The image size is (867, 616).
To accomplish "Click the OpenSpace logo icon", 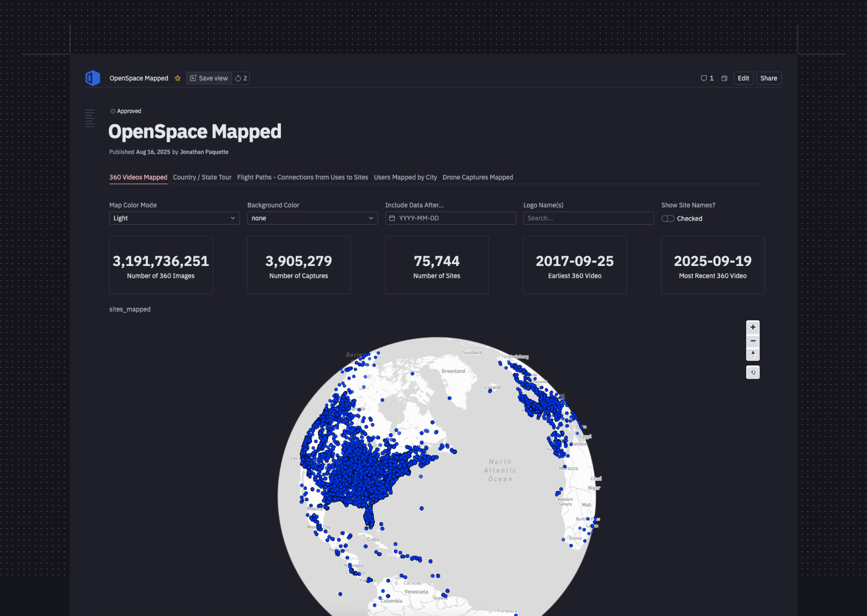I will tap(92, 78).
